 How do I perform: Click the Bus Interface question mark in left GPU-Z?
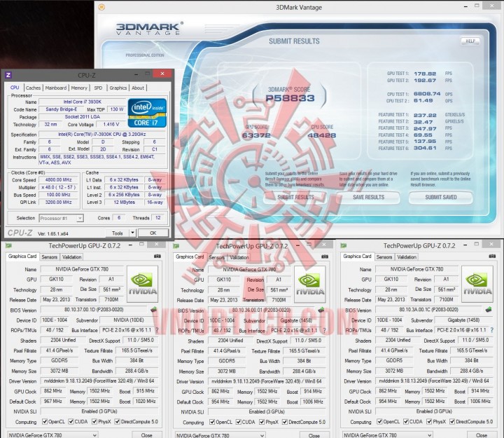(x=157, y=330)
